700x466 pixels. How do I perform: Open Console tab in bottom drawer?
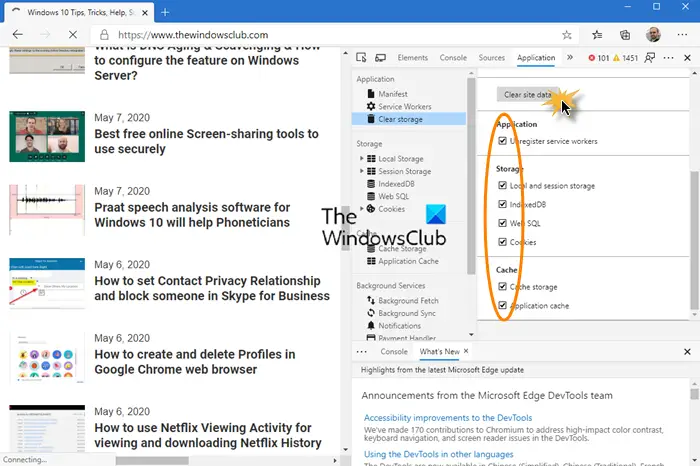(394, 352)
